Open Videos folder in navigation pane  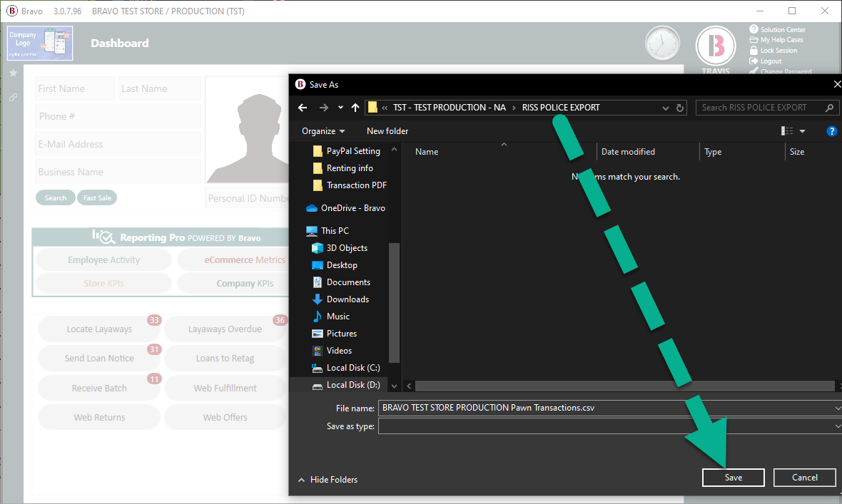(x=332, y=351)
